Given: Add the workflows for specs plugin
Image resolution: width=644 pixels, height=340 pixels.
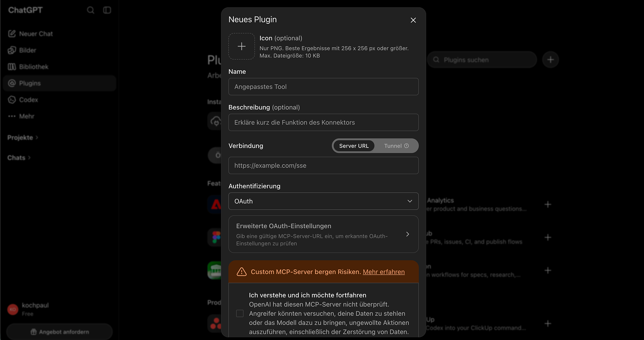Looking at the screenshot, I should point(548,270).
